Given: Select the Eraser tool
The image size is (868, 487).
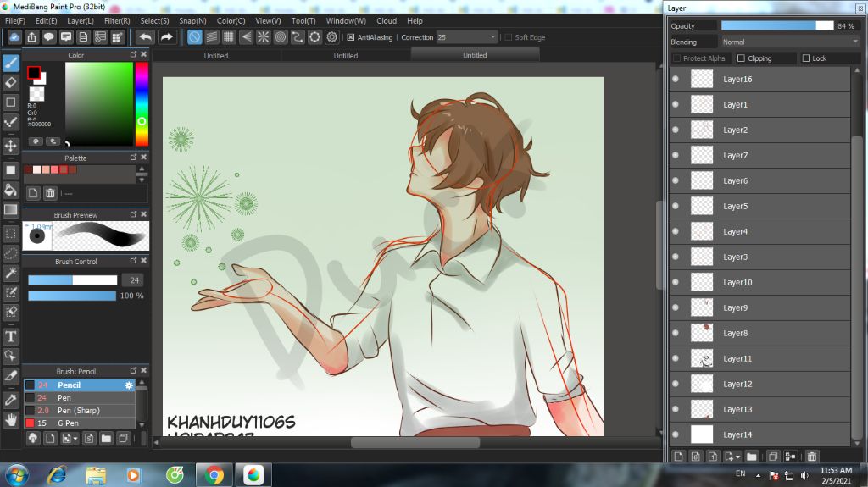Looking at the screenshot, I should click(x=10, y=82).
